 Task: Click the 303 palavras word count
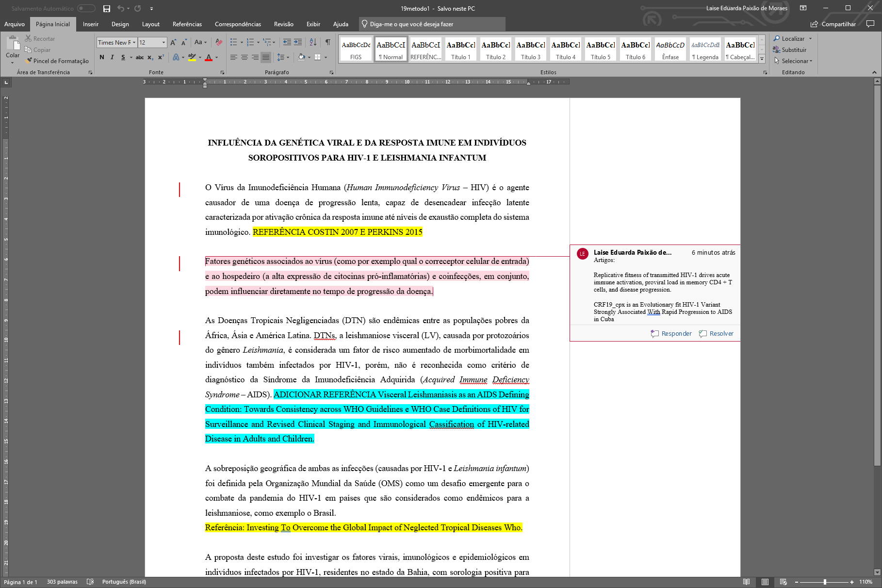[62, 582]
